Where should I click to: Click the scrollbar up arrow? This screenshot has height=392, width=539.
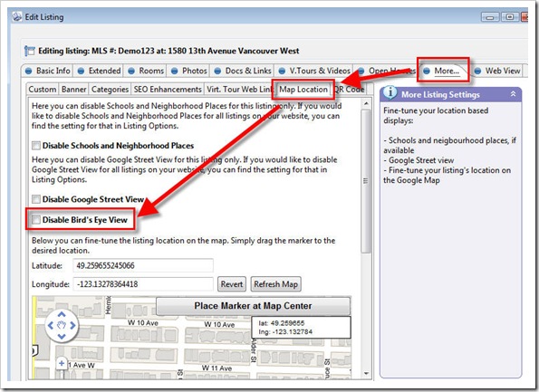tap(366, 103)
